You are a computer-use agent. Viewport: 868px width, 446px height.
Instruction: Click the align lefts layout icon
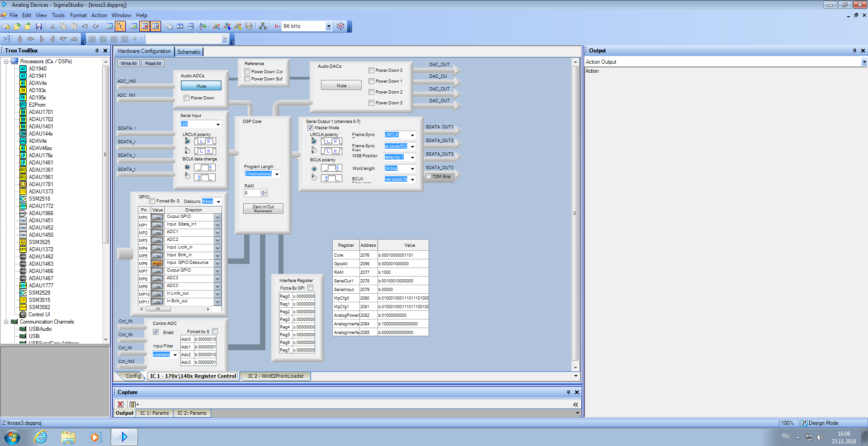(x=42, y=39)
